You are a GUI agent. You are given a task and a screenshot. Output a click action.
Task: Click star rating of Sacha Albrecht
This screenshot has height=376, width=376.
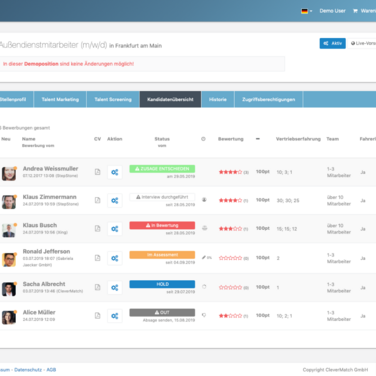click(x=230, y=287)
